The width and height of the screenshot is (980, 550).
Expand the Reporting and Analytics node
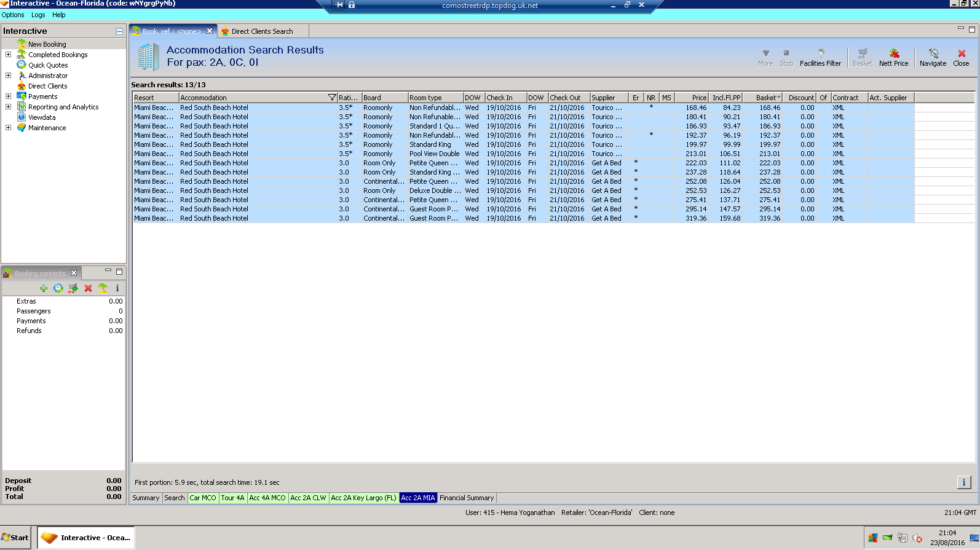(8, 107)
